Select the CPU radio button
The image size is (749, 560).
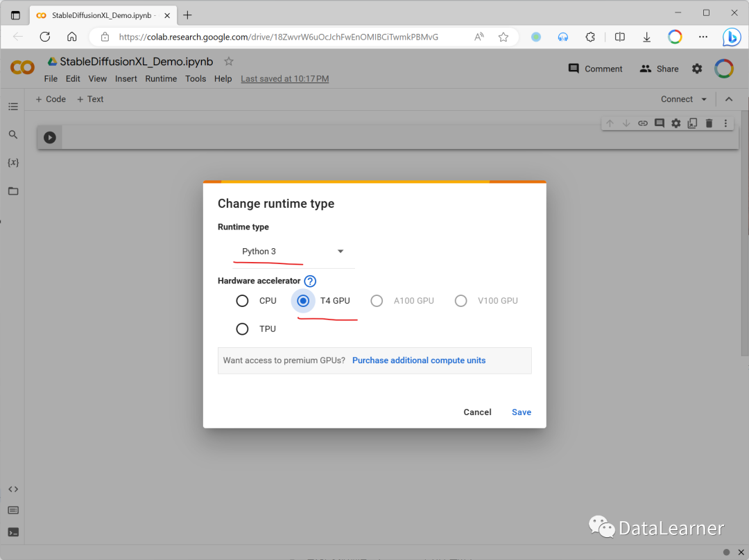point(242,301)
